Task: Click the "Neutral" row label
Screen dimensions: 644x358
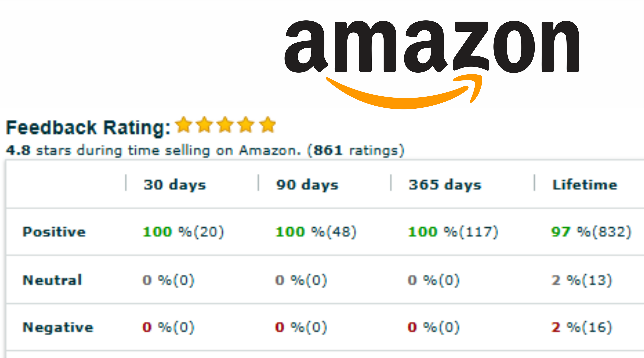Action: (x=52, y=280)
